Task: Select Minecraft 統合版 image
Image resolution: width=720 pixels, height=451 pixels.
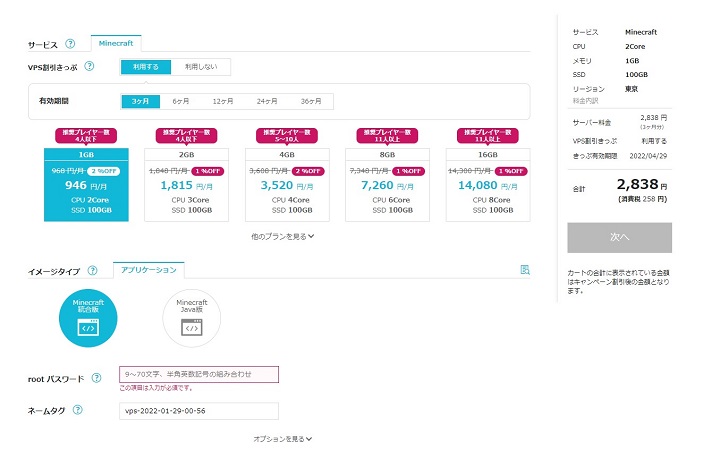Action: click(x=88, y=318)
